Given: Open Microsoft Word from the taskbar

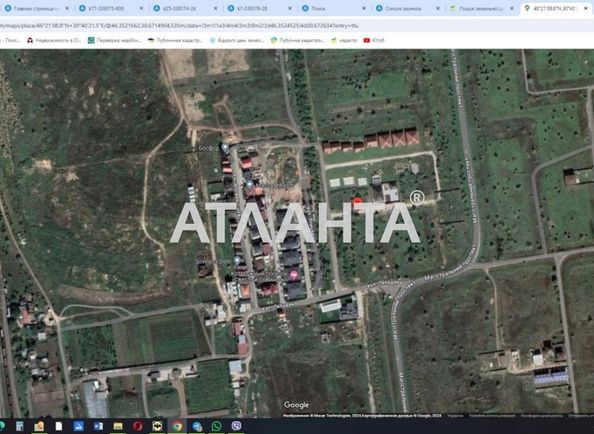Looking at the screenshot, I should click(x=98, y=426).
